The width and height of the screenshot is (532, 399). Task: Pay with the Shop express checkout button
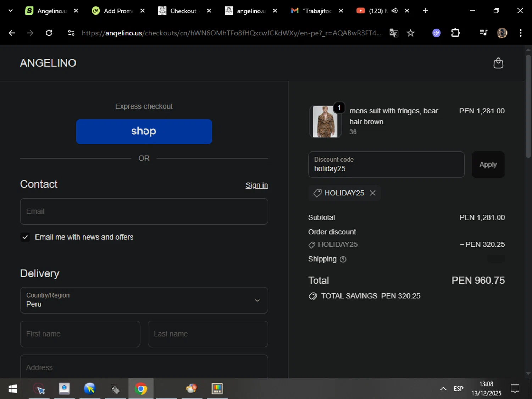coord(144,132)
